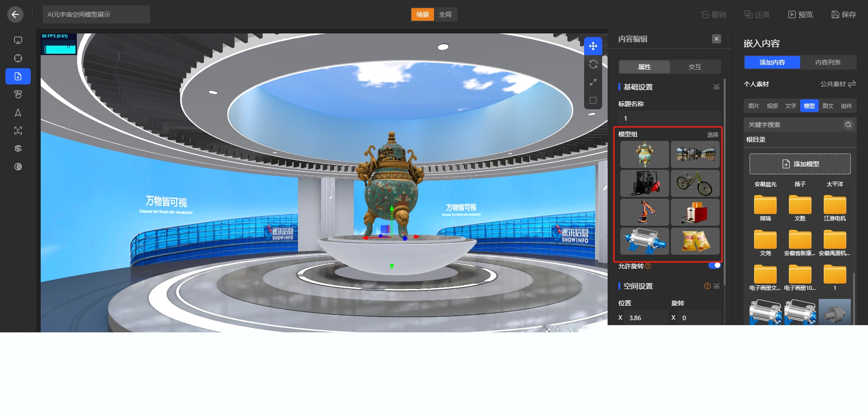Click the magnifier icon in 关键字搜索 search box
Image resolution: width=868 pixels, height=415 pixels.
848,125
